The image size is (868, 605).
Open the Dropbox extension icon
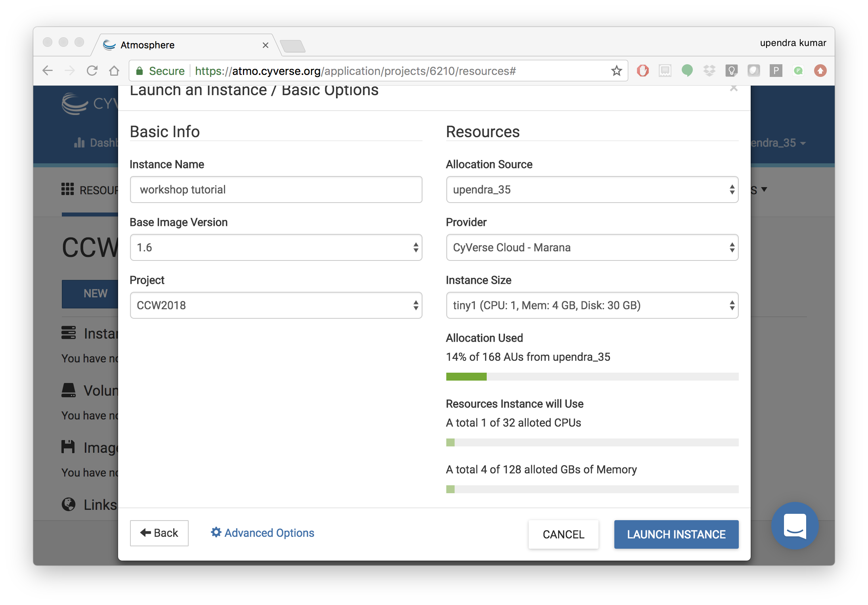709,71
